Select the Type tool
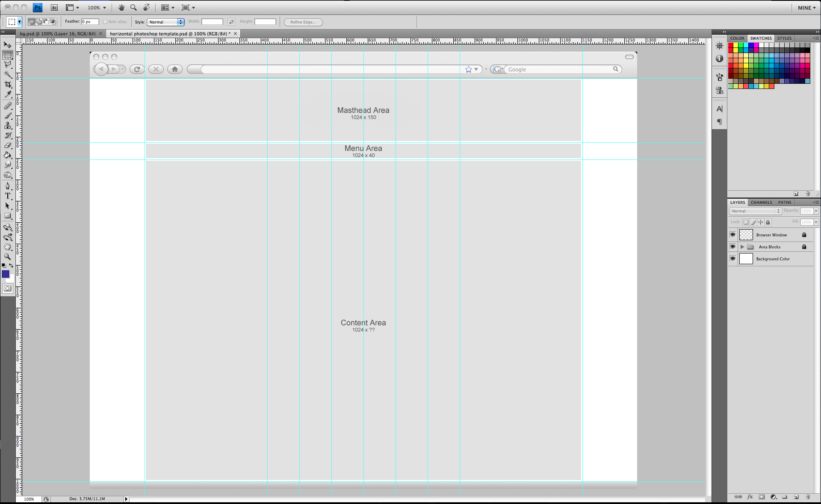The height and width of the screenshot is (504, 821). point(8,196)
